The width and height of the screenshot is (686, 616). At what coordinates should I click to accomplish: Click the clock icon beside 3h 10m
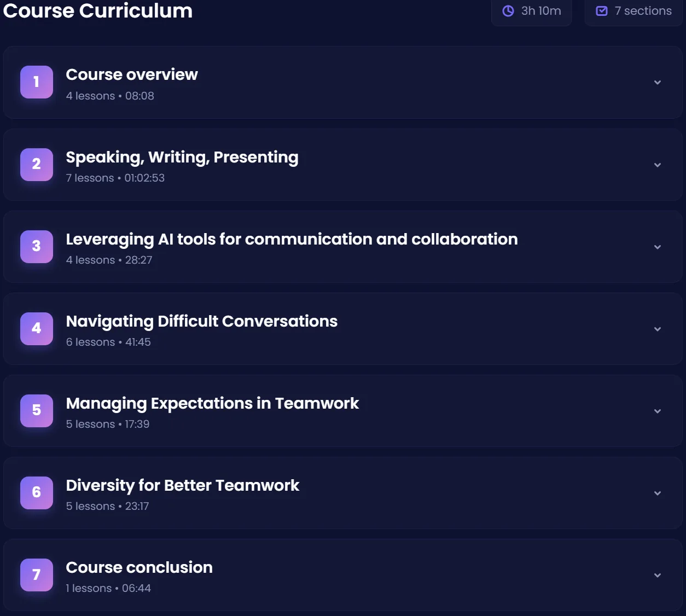508,11
